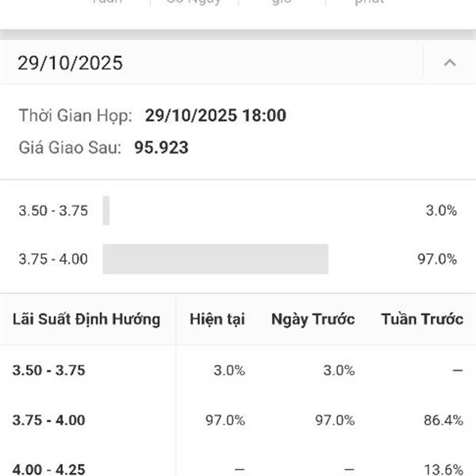Select the 3.75 - 4.00 probability bar

coord(216,259)
